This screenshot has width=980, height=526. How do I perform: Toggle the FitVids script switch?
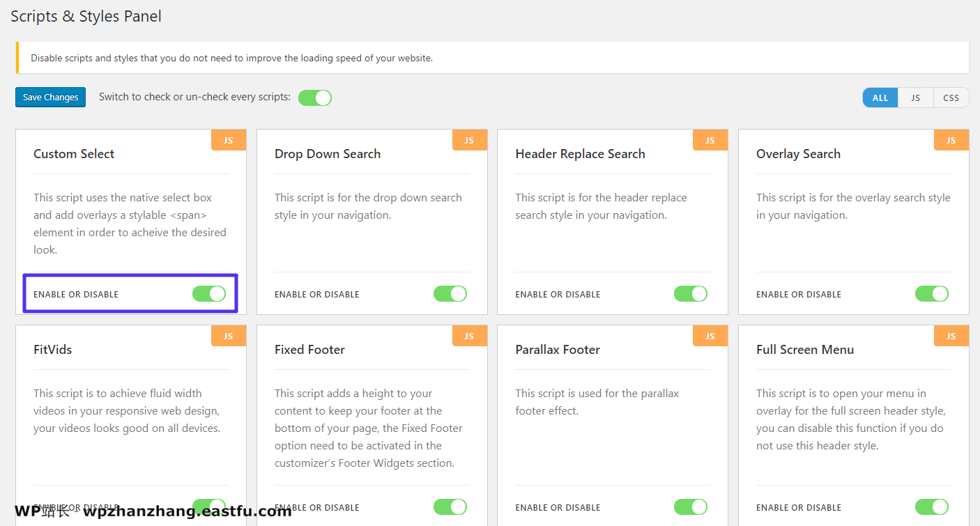(x=209, y=506)
